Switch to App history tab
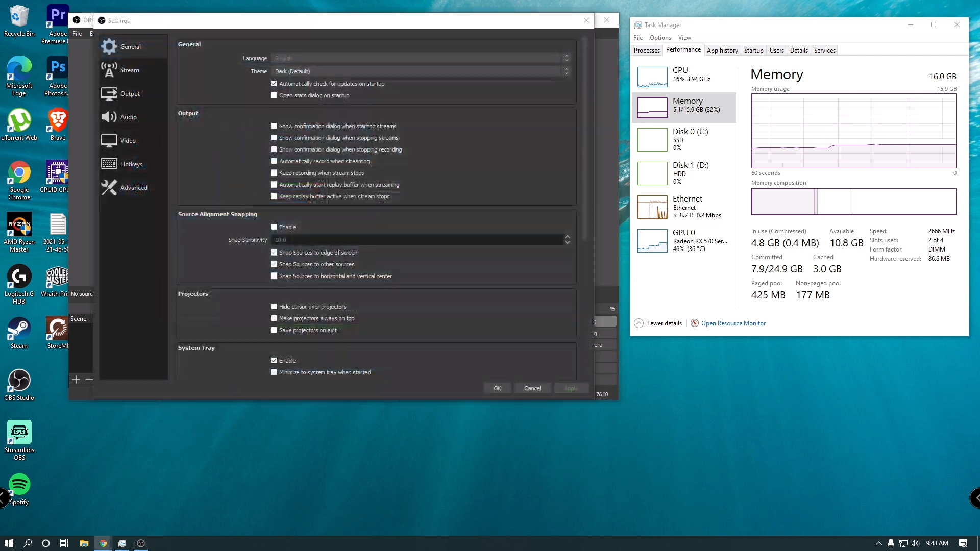 (x=722, y=51)
